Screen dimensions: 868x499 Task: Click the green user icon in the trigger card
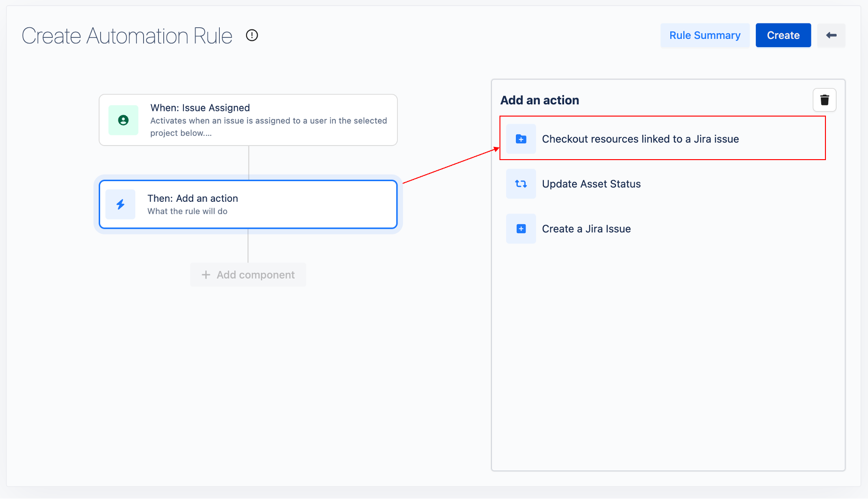tap(123, 120)
